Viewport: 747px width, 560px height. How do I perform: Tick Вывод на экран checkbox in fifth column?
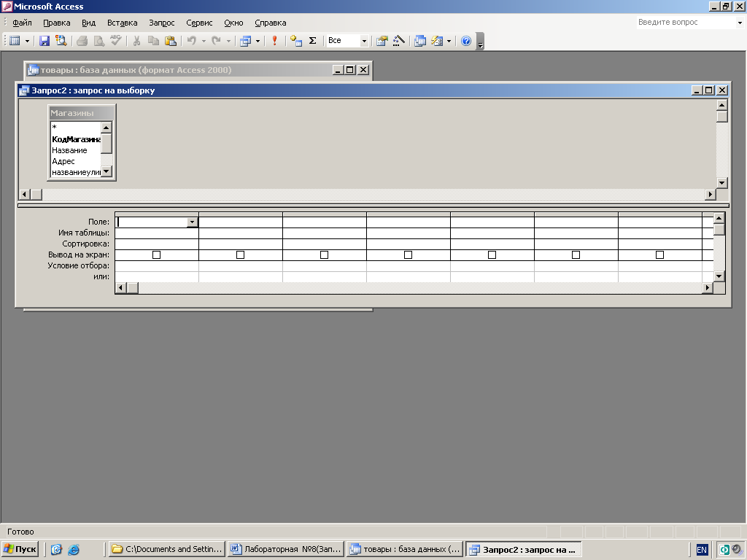click(x=492, y=255)
